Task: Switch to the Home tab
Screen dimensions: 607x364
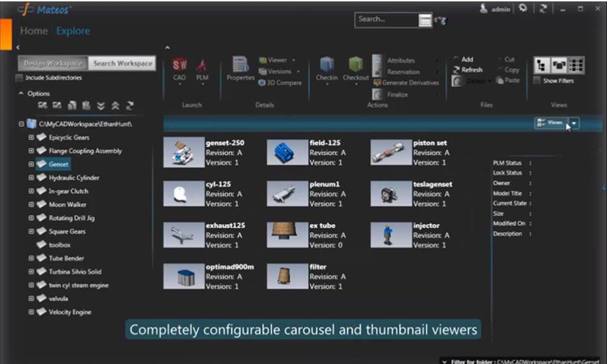Action: [x=34, y=31]
